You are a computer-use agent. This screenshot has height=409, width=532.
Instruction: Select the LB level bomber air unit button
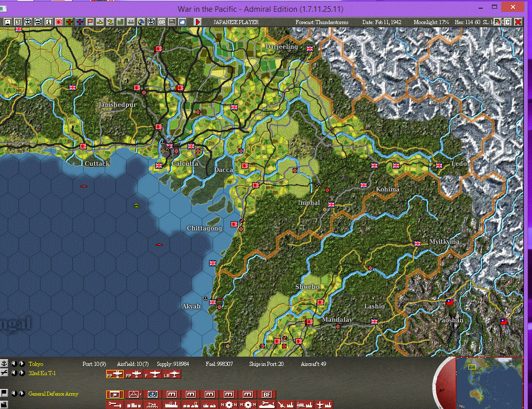(172, 375)
